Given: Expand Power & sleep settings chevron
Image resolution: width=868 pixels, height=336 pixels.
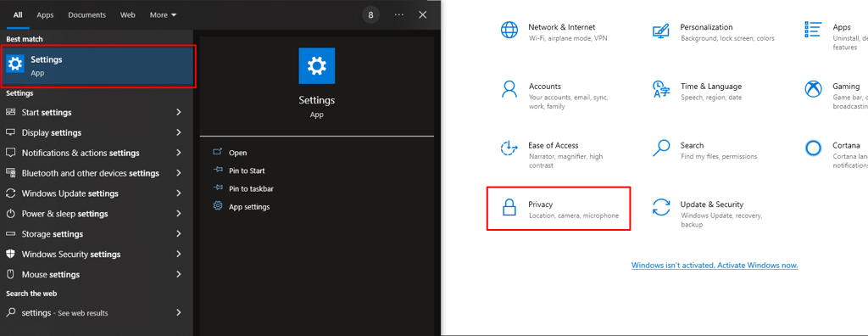Looking at the screenshot, I should pyautogui.click(x=178, y=214).
